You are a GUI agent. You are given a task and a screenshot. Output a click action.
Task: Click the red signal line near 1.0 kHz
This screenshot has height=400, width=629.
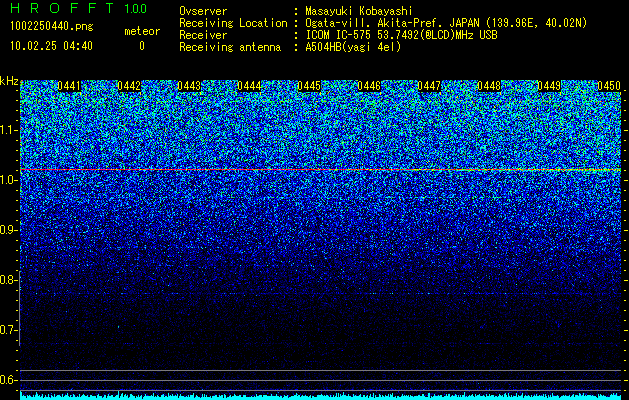(320, 170)
